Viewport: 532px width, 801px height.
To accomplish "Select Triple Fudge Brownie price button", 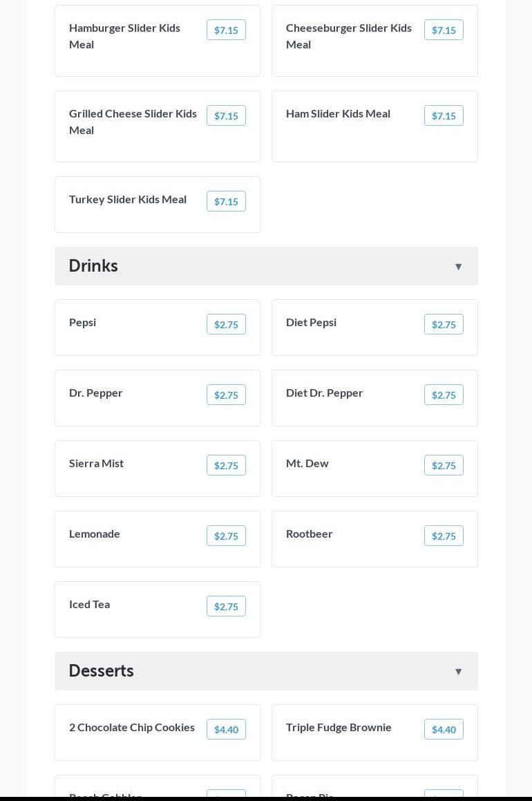I will (x=444, y=730).
